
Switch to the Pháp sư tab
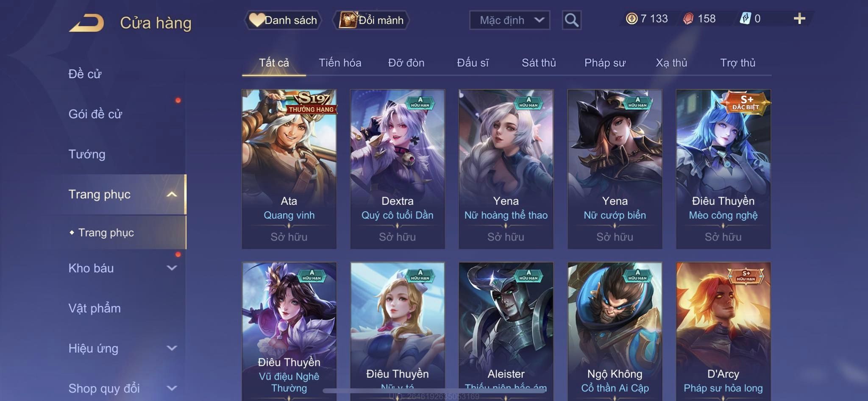pos(605,63)
